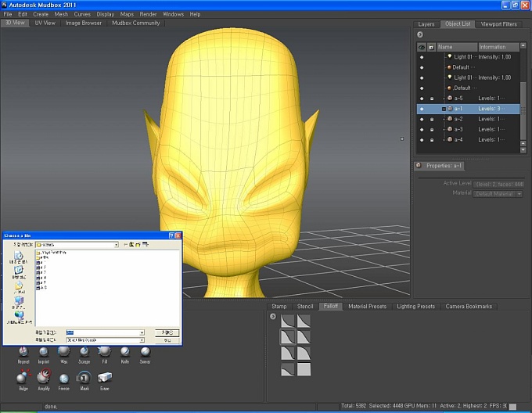Toggle the lock on object a-4
The width and height of the screenshot is (532, 413).
[431, 139]
